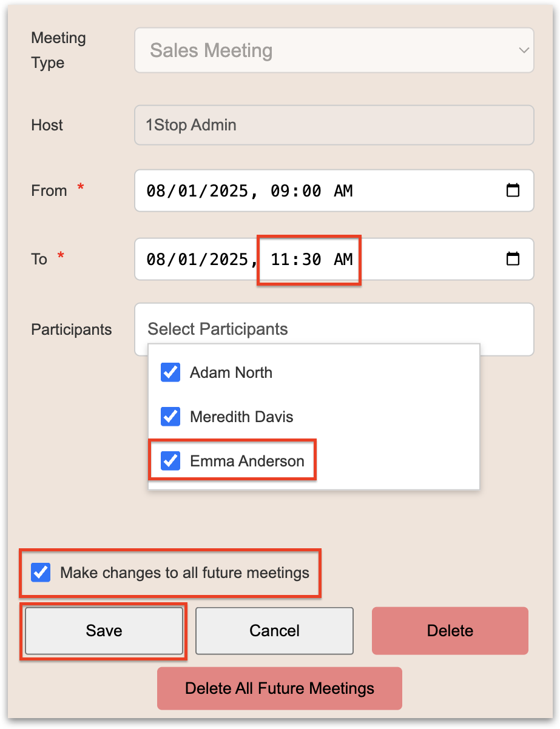Viewport: 560px width, 729px height.
Task: Click AM in the From time field
Action: click(343, 191)
